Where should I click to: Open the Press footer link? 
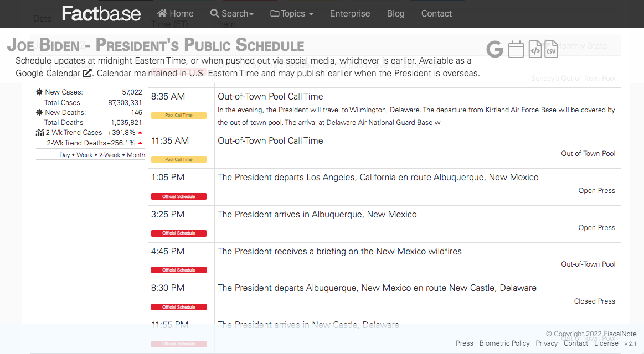pos(464,343)
